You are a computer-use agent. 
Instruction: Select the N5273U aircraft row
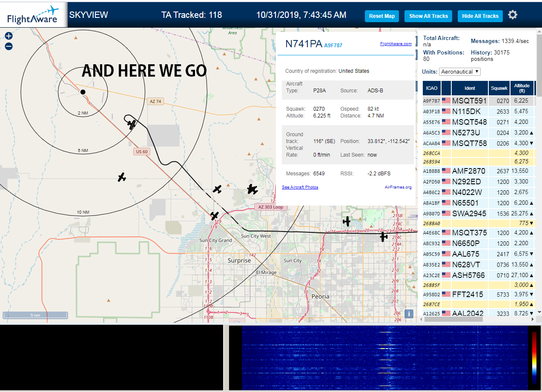478,132
